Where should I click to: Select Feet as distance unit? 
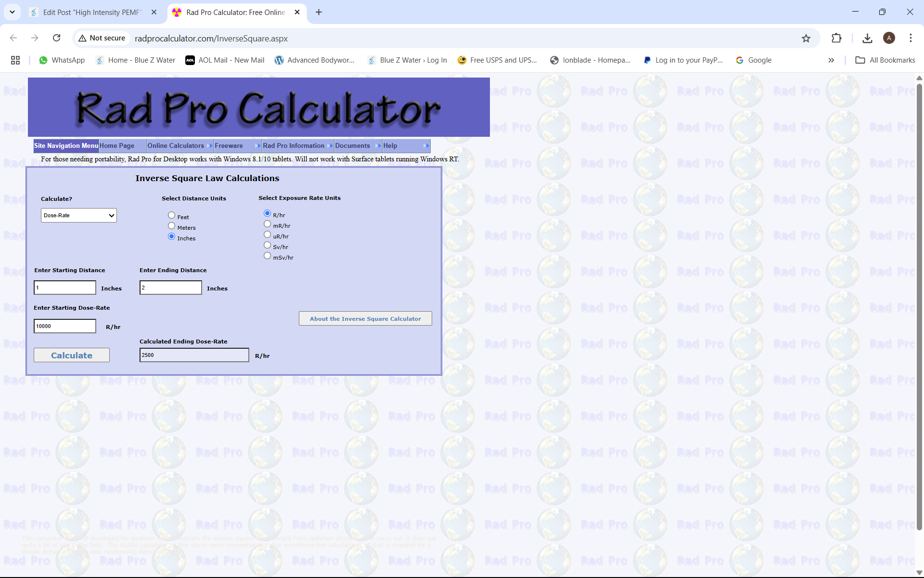(171, 215)
